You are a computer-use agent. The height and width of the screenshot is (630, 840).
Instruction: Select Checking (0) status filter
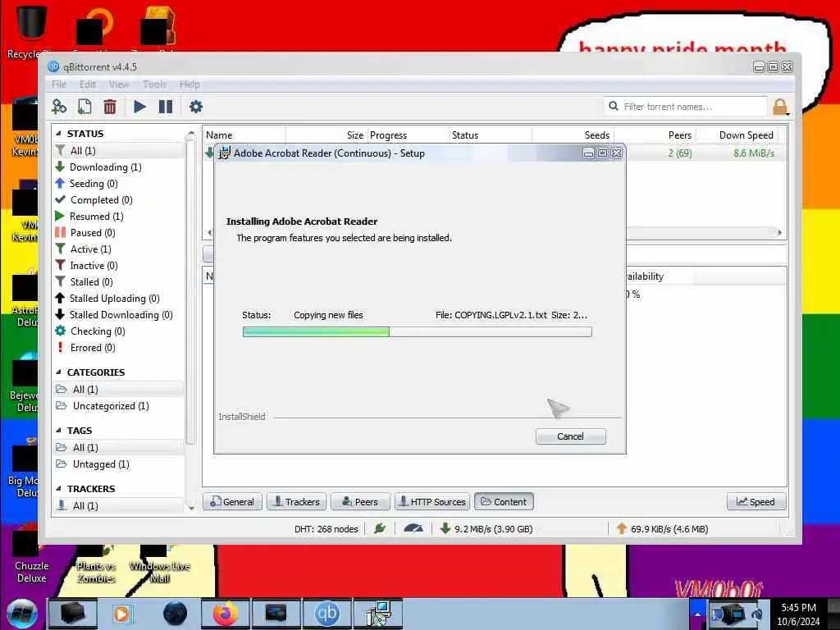pyautogui.click(x=98, y=331)
